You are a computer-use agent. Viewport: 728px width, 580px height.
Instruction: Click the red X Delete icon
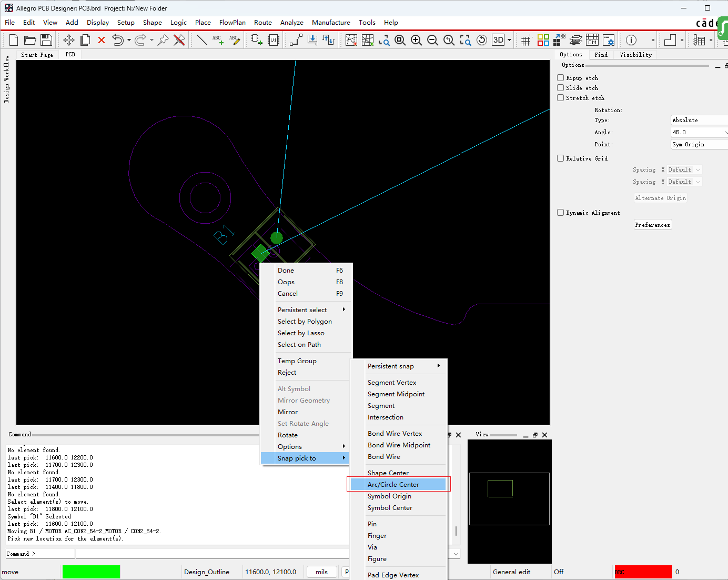pyautogui.click(x=102, y=40)
